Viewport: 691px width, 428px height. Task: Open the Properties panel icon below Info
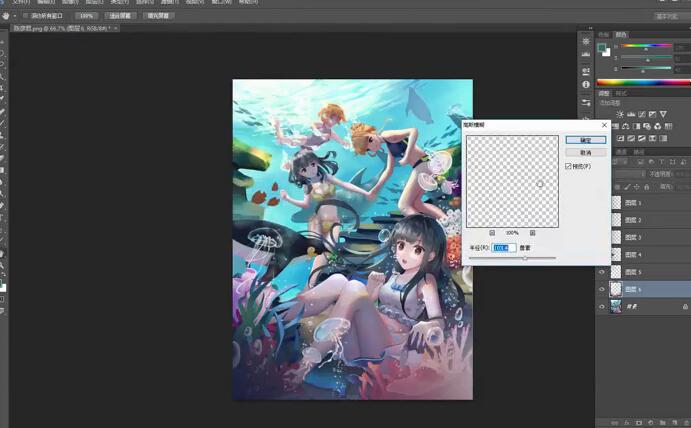(x=586, y=103)
